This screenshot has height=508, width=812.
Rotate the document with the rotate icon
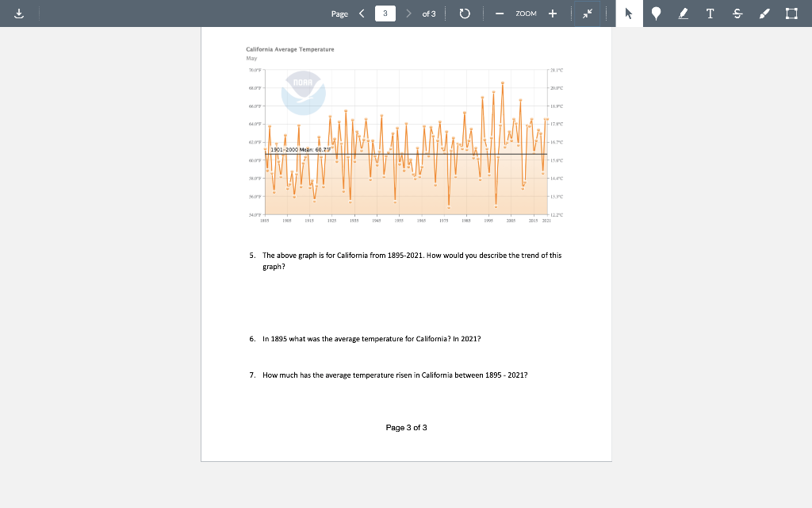[x=465, y=13]
